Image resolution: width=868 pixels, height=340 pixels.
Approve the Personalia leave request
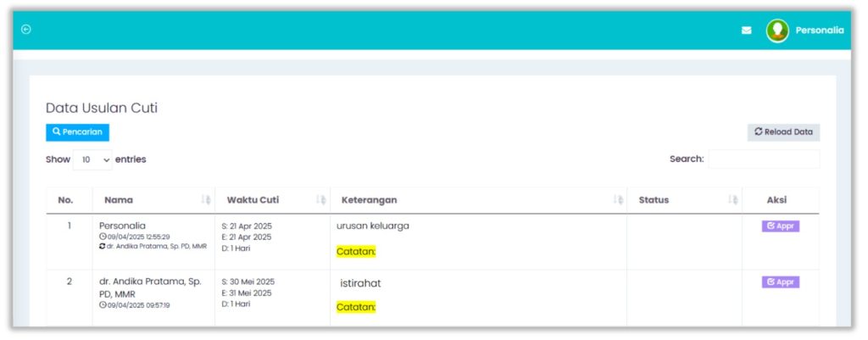point(780,226)
